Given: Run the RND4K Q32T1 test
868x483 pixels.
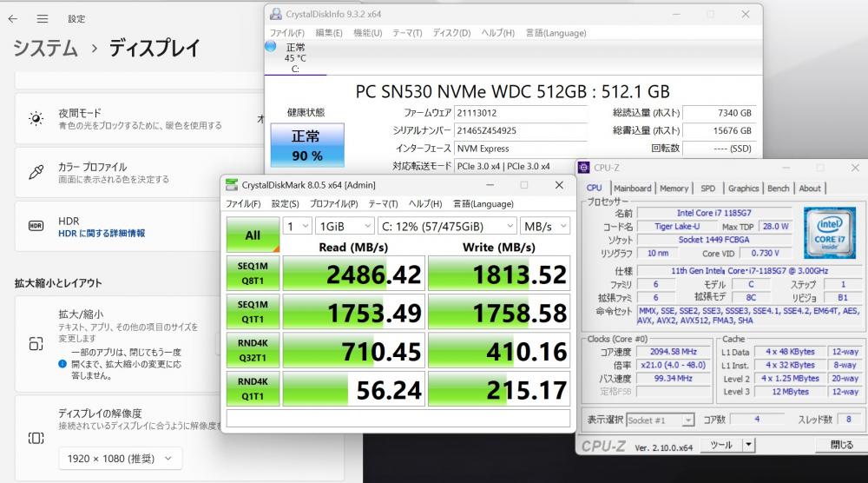Looking at the screenshot, I should (x=253, y=350).
